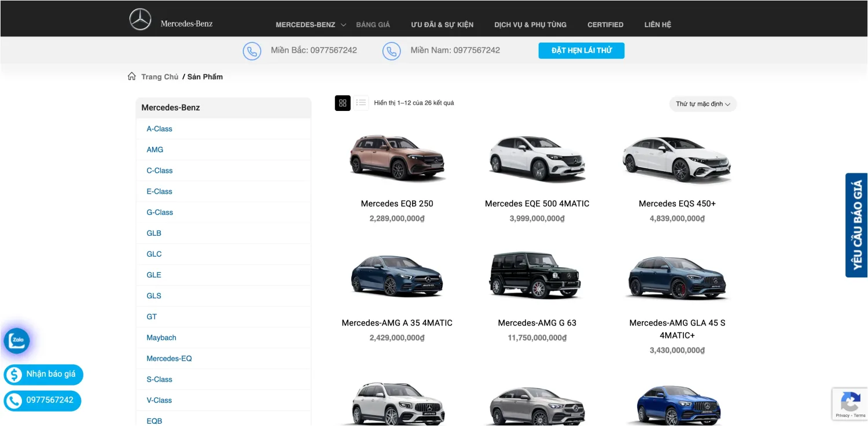The image size is (868, 426).
Task: Click the Miền Nam phone icon
Action: [392, 51]
